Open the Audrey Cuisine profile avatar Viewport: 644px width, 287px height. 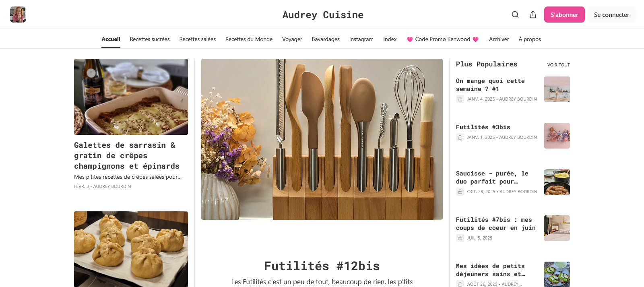[x=18, y=14]
